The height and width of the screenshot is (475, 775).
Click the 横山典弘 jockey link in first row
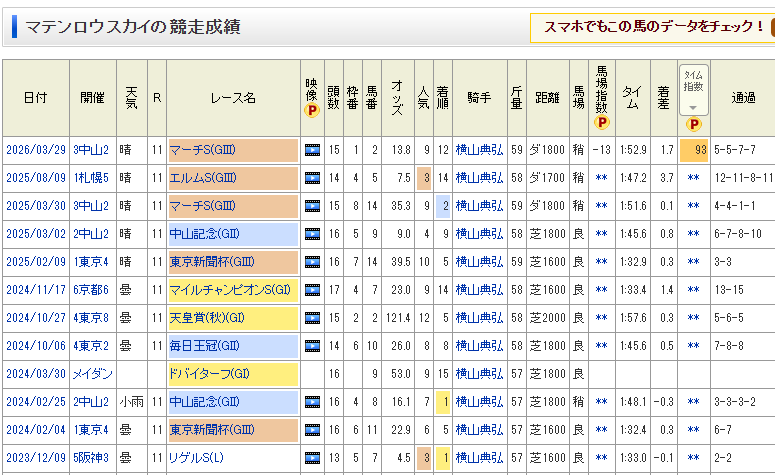click(479, 150)
